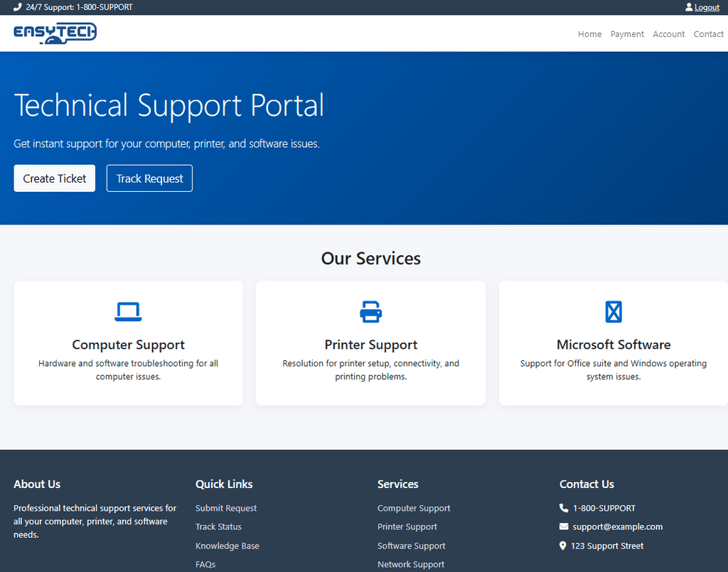The height and width of the screenshot is (572, 728).
Task: Click the Our Services heading
Action: click(371, 259)
